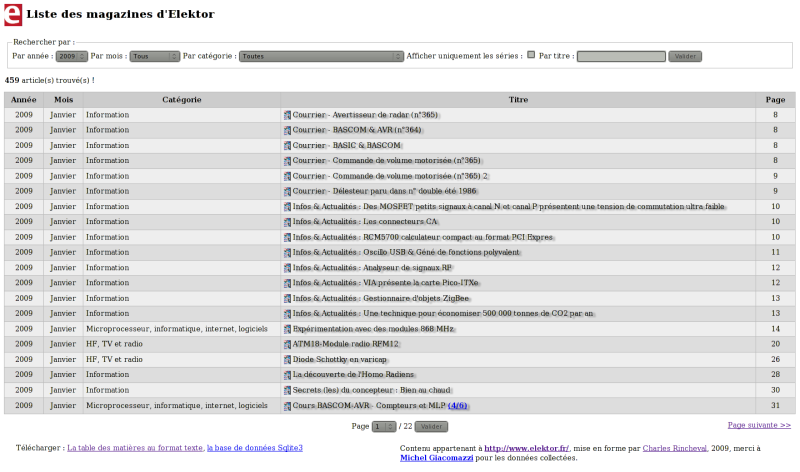
Task: Download 'La table des matières au format texte'
Action: click(135, 448)
